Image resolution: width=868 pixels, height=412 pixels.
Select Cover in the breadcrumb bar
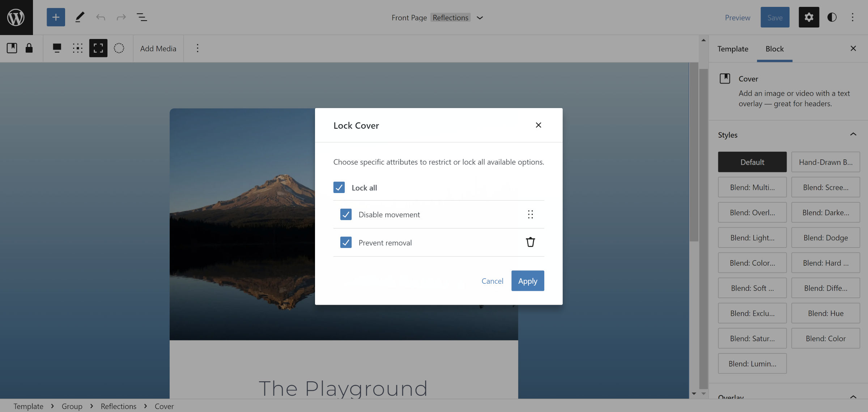point(164,406)
